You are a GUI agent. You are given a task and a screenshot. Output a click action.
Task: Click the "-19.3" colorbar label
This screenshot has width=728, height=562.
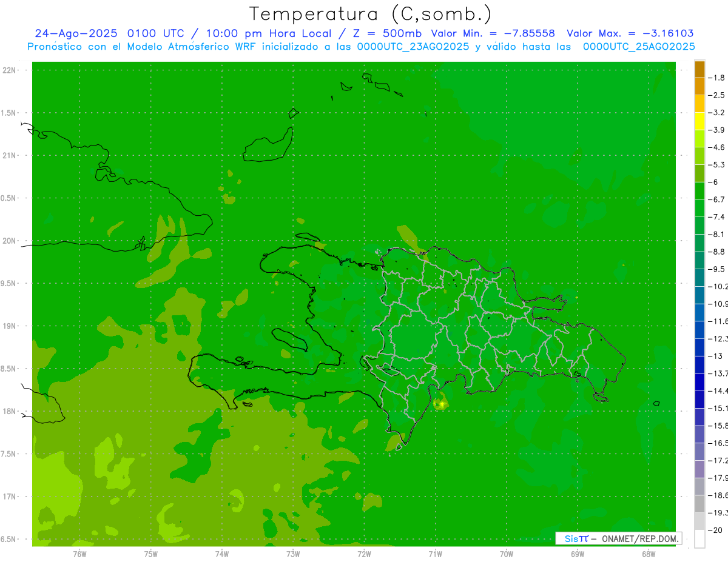point(718,512)
